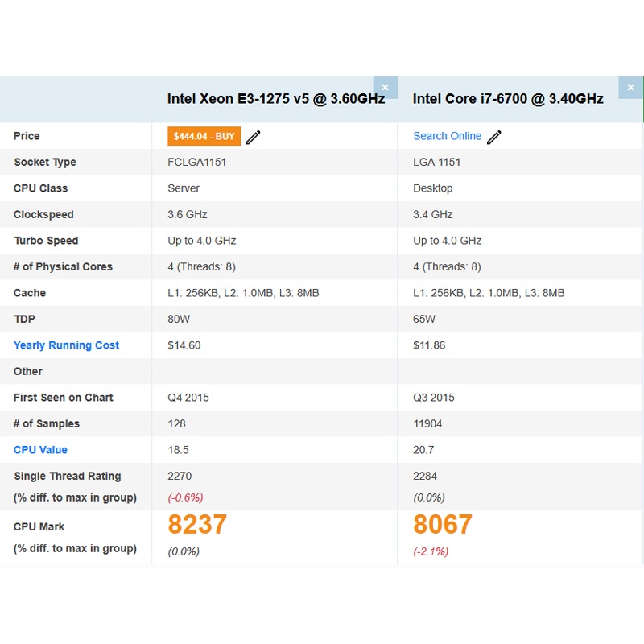Select the Single Thread Rating label
The image size is (644, 644).
[x=68, y=476]
